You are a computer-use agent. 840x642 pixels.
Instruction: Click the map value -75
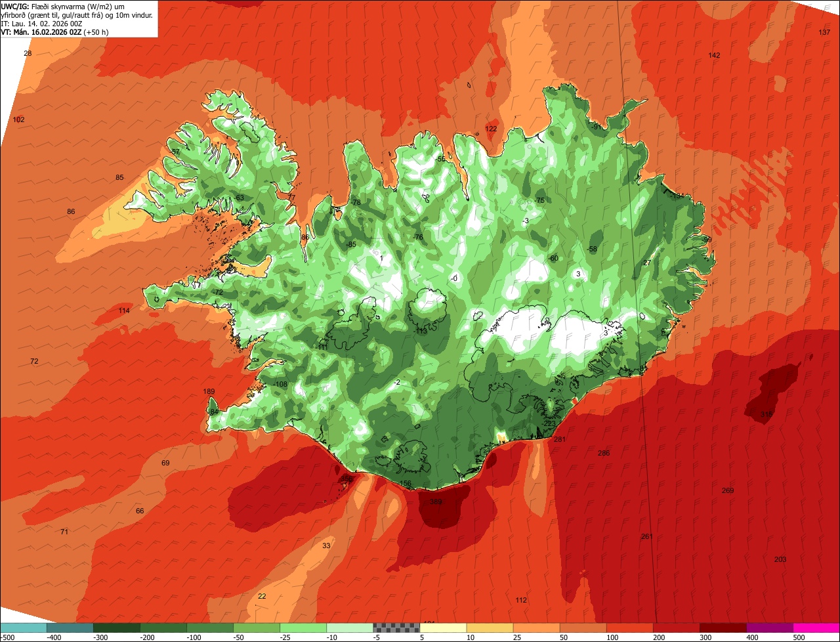pos(539,200)
